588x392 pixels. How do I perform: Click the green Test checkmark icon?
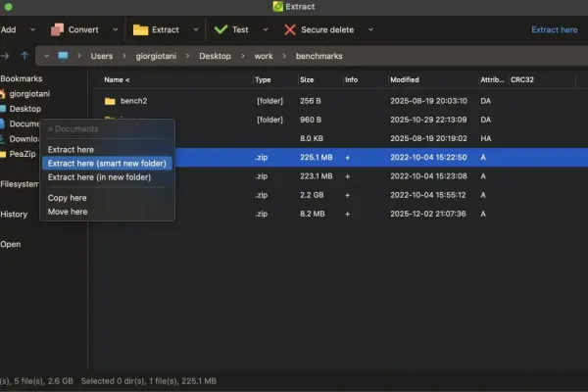[x=220, y=29]
